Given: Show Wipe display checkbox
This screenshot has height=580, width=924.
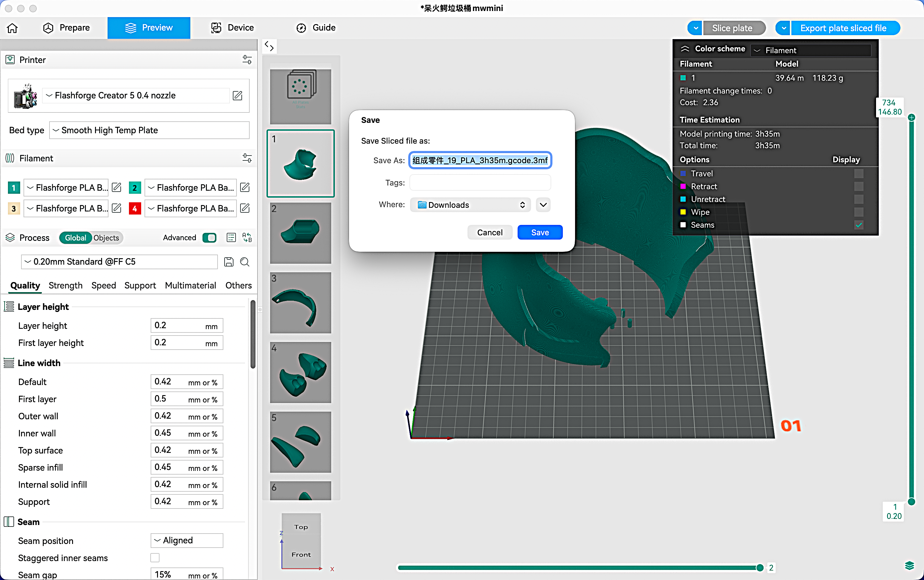Looking at the screenshot, I should point(859,212).
